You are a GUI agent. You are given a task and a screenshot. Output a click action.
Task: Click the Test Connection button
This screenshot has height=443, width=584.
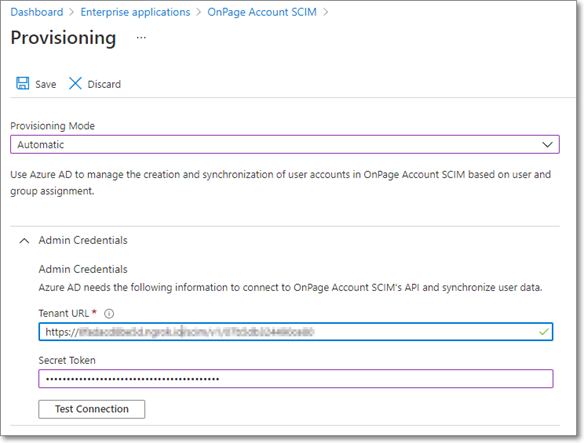pyautogui.click(x=92, y=409)
